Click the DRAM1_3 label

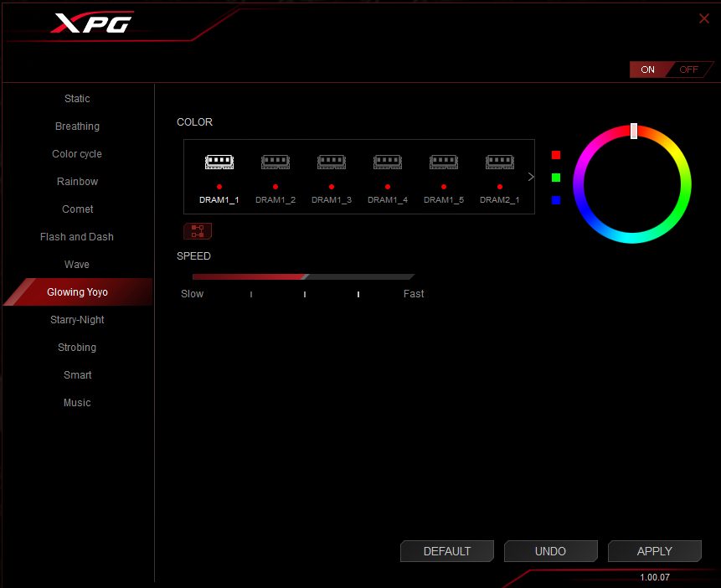[332, 199]
